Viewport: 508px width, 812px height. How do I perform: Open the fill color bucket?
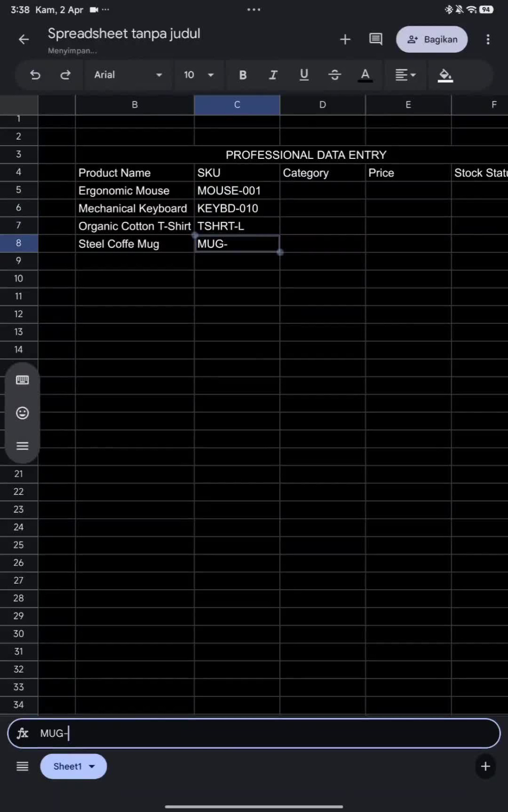click(446, 75)
